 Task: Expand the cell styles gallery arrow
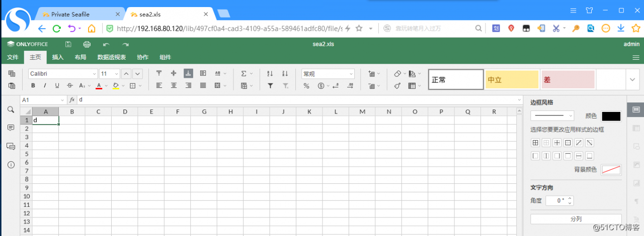pyautogui.click(x=632, y=79)
